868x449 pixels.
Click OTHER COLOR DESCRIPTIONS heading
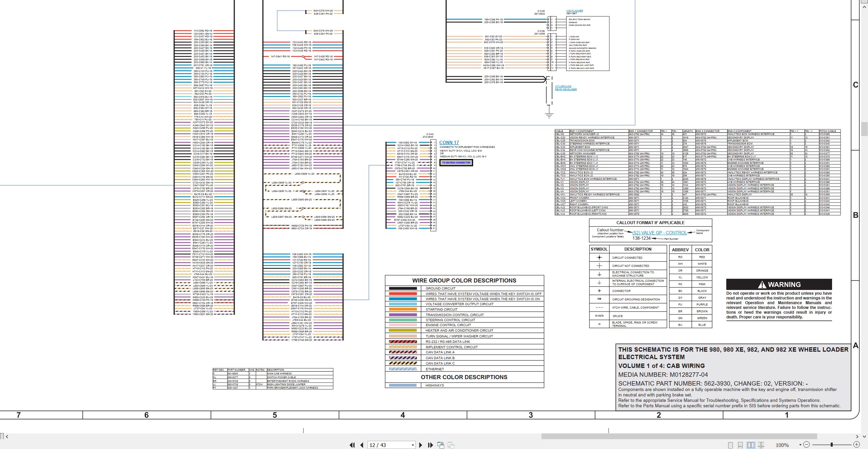tap(464, 377)
